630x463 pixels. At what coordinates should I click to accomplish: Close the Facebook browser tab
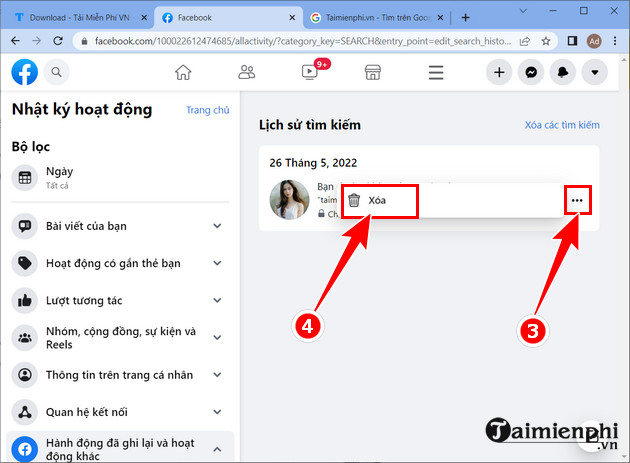click(292, 18)
